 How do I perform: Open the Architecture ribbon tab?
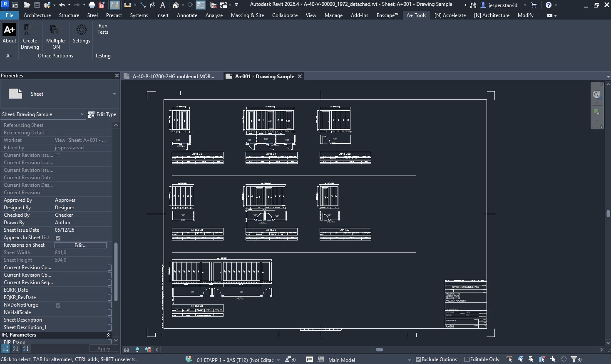pos(37,15)
